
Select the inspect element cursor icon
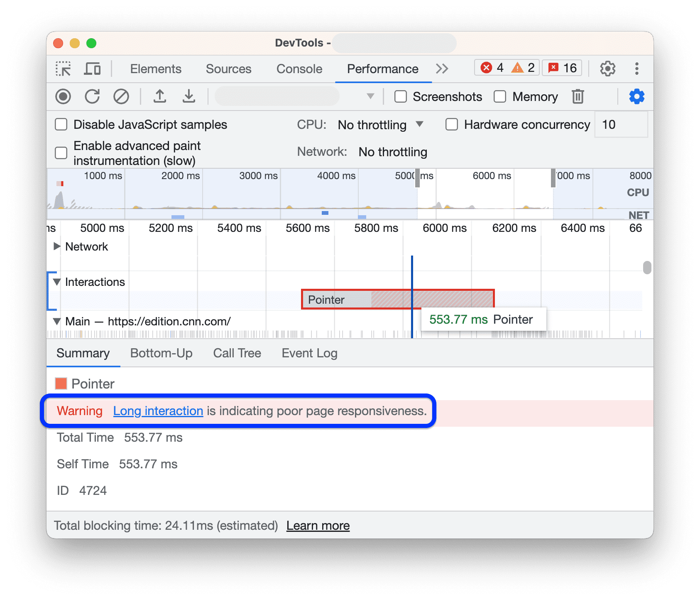point(63,69)
